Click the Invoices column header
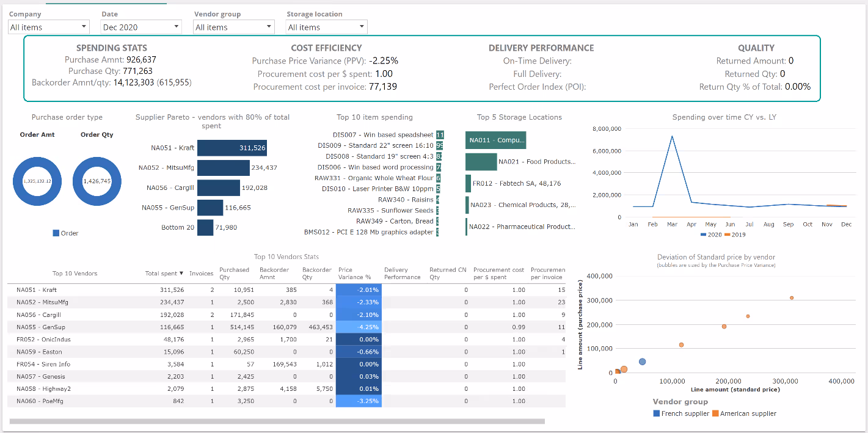 tap(201, 274)
